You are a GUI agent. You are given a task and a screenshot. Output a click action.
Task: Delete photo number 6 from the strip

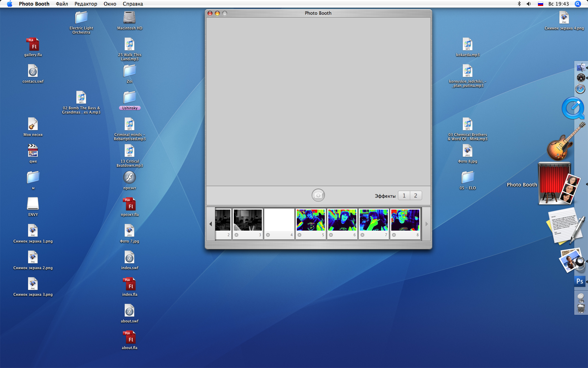pos(331,235)
